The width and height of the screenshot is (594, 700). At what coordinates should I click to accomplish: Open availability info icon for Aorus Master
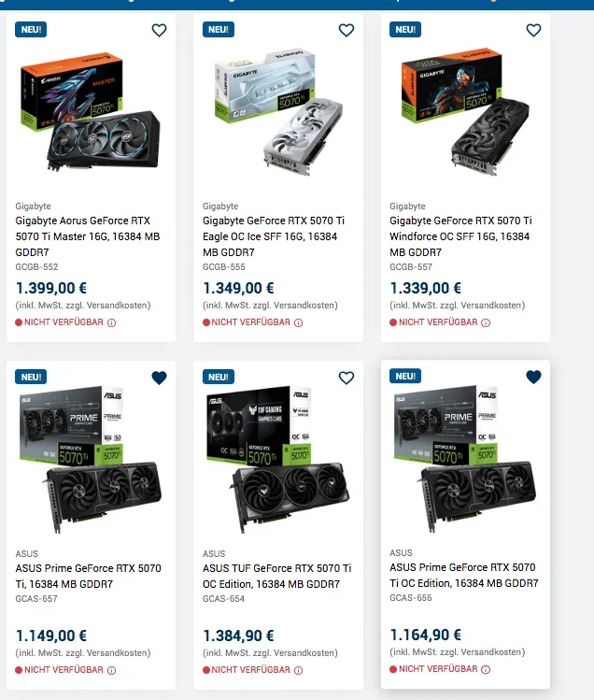click(111, 322)
